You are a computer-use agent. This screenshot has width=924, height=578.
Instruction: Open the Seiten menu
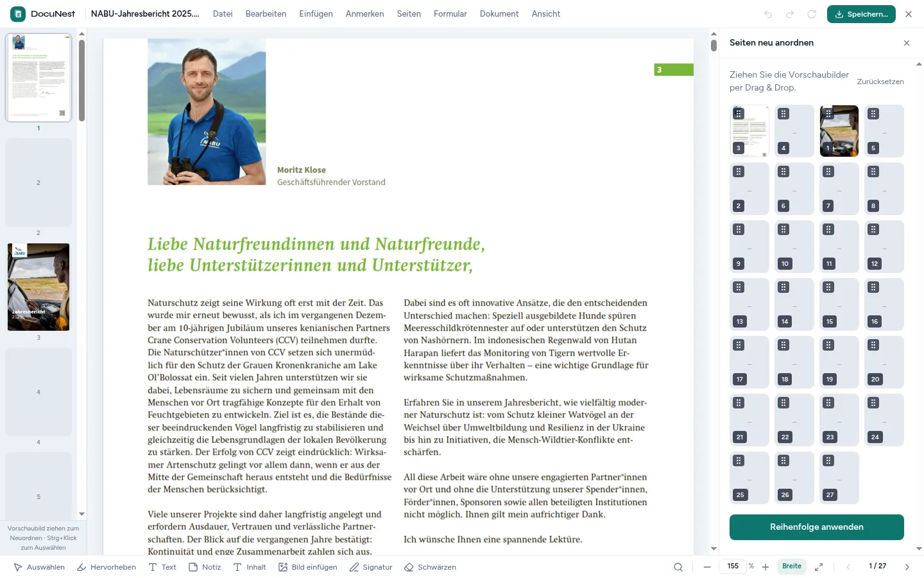click(409, 14)
